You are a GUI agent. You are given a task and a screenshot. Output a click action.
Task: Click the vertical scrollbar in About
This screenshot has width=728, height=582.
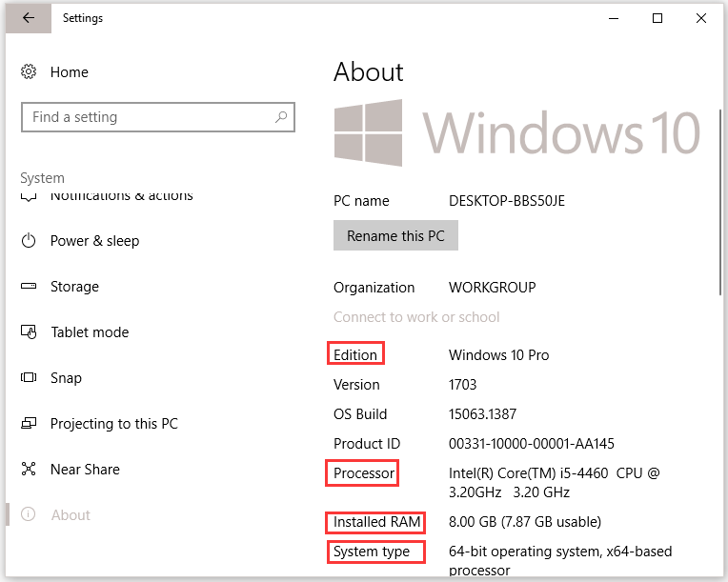coord(720,202)
